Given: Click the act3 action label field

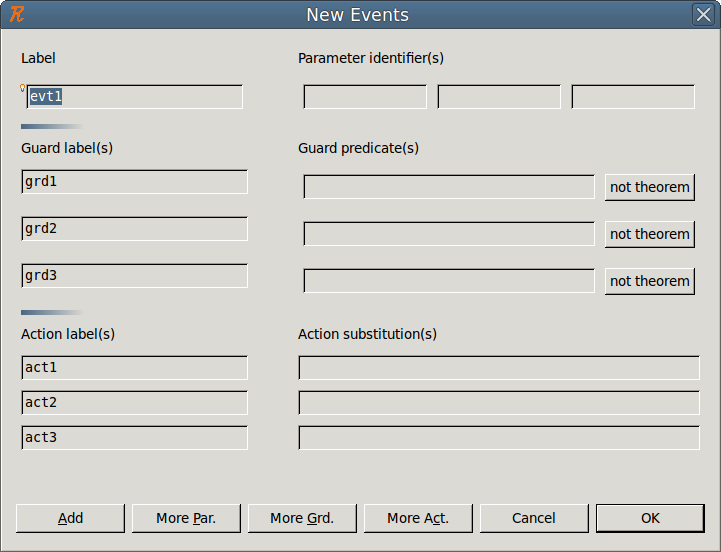Looking at the screenshot, I should [134, 438].
